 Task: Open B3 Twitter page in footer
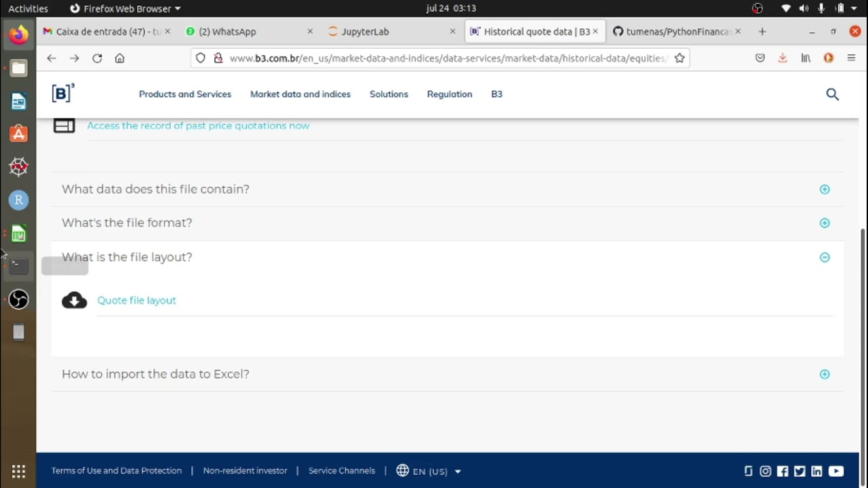point(800,471)
